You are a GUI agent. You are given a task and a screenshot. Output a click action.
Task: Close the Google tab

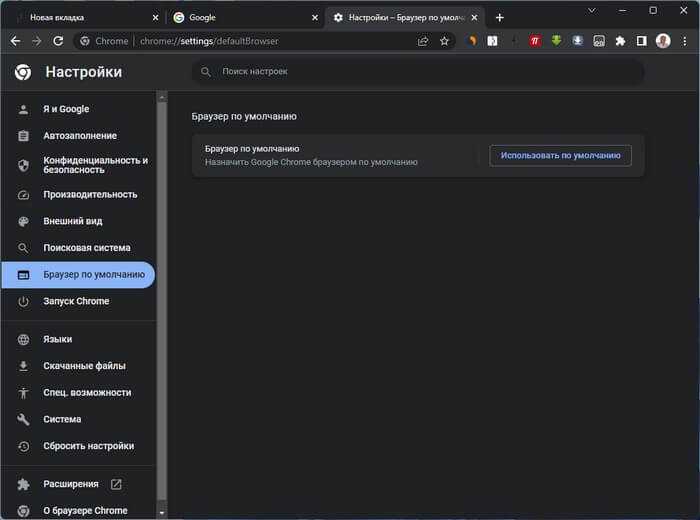click(315, 17)
